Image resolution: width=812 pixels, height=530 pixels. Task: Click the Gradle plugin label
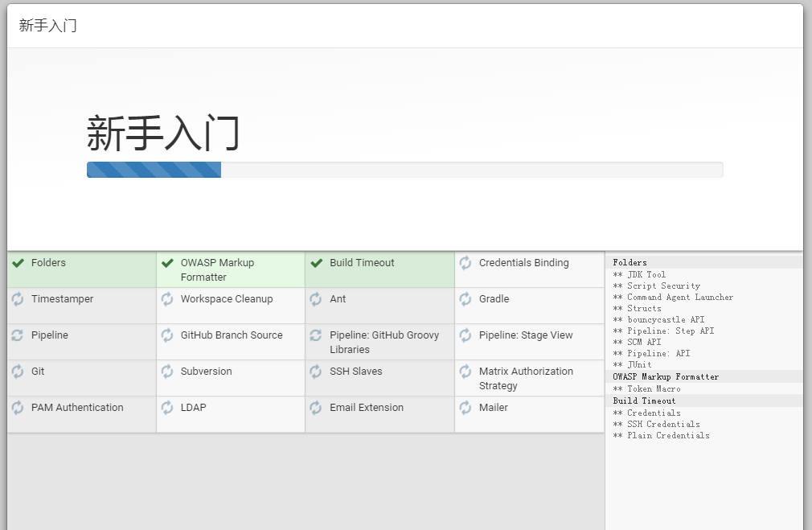pos(494,299)
